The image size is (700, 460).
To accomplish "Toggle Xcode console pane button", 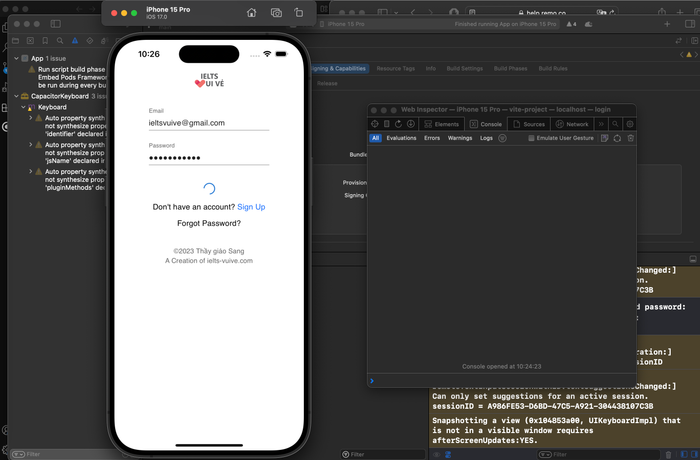I will [695, 455].
